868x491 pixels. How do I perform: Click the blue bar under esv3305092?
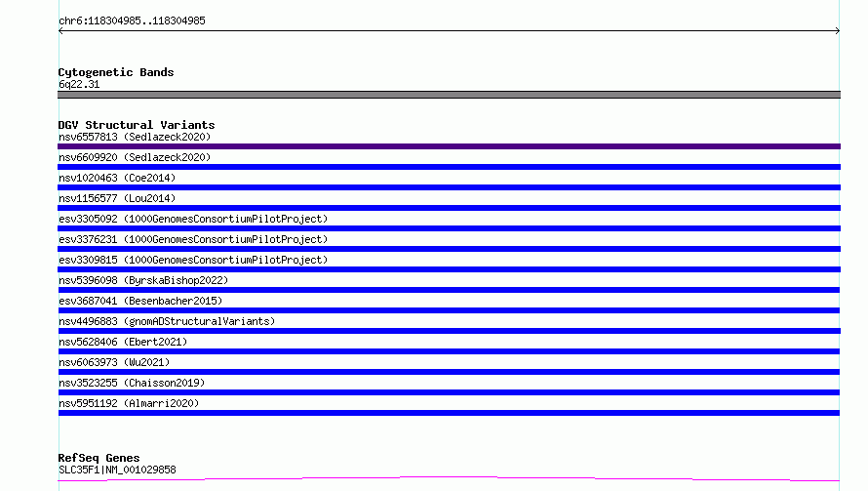pyautogui.click(x=449, y=228)
